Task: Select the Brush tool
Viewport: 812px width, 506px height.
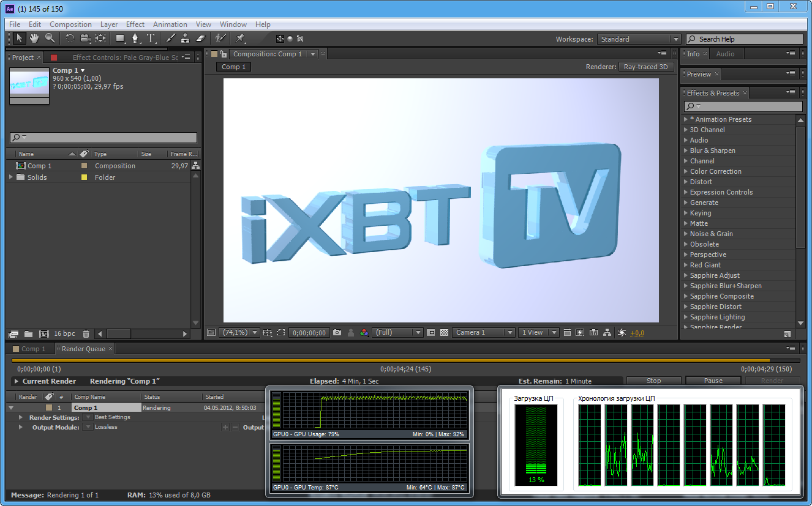Action: coord(170,39)
